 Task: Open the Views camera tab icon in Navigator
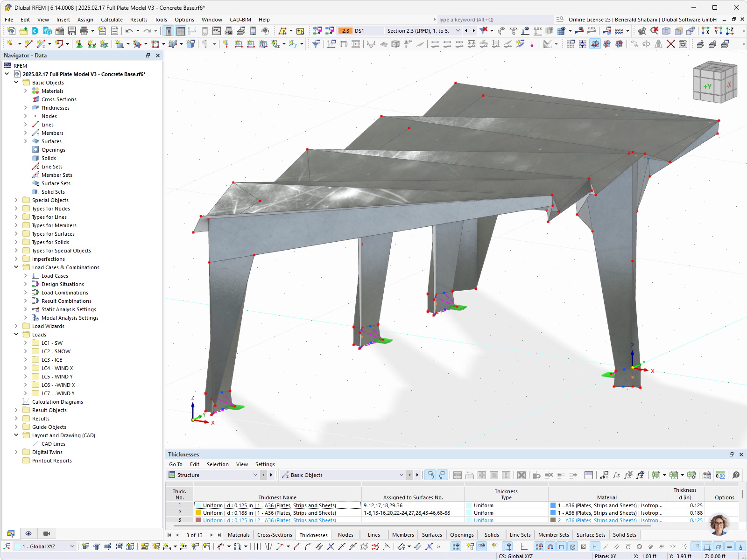point(47,533)
